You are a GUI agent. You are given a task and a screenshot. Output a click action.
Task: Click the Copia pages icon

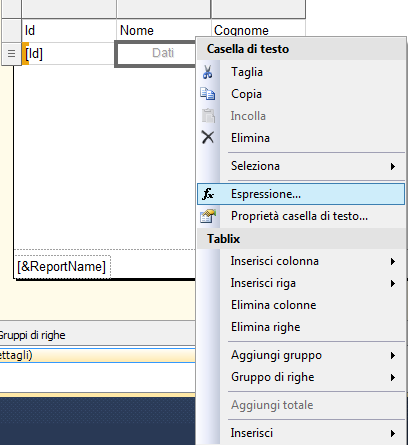[208, 94]
